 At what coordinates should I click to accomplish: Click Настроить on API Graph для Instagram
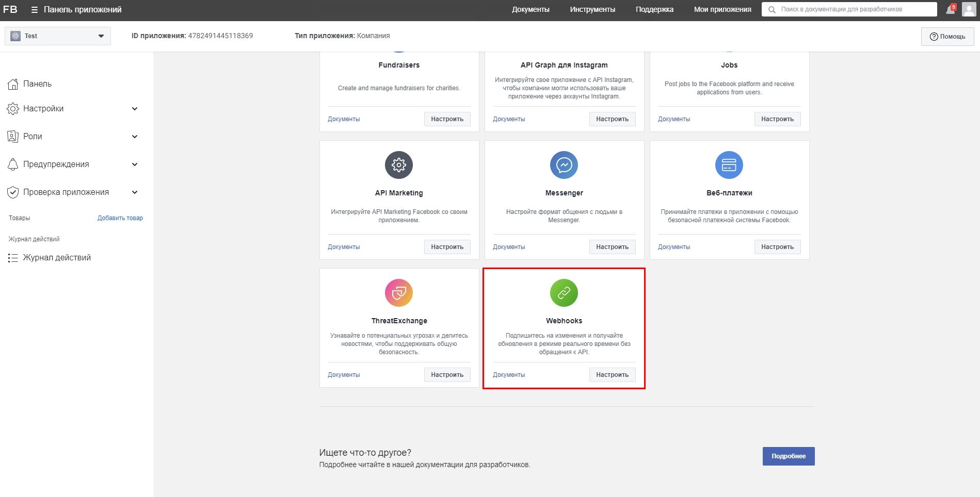point(613,119)
